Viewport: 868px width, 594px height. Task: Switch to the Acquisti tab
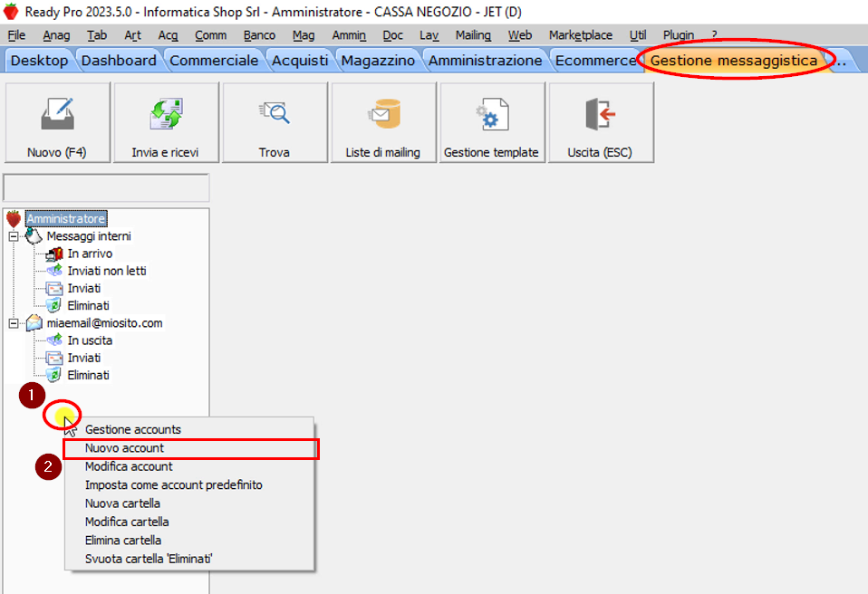click(300, 61)
